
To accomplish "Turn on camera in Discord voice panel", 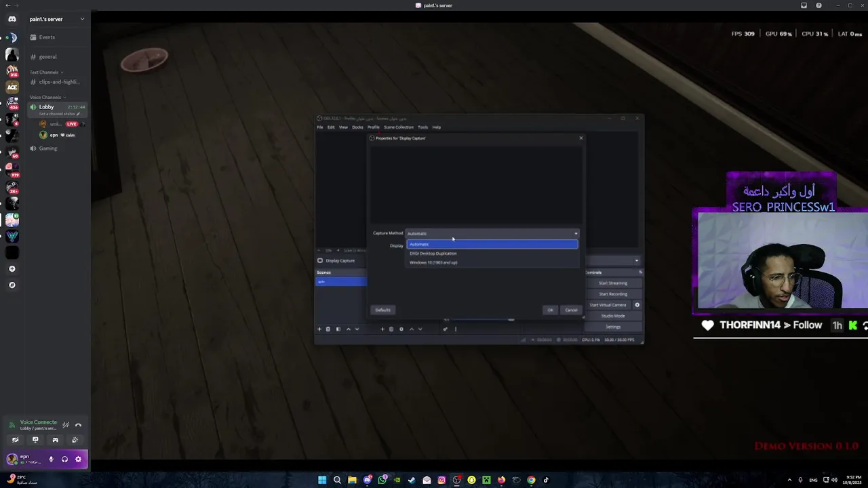I will coord(15,440).
